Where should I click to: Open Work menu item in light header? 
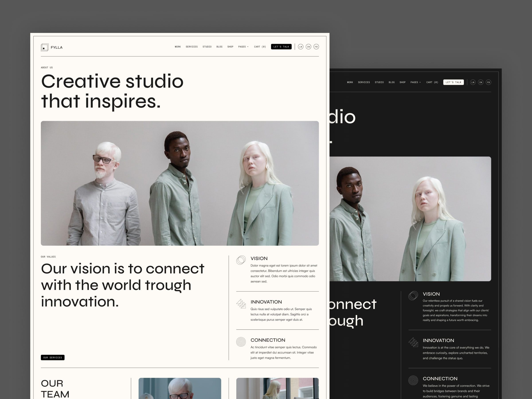tap(178, 47)
